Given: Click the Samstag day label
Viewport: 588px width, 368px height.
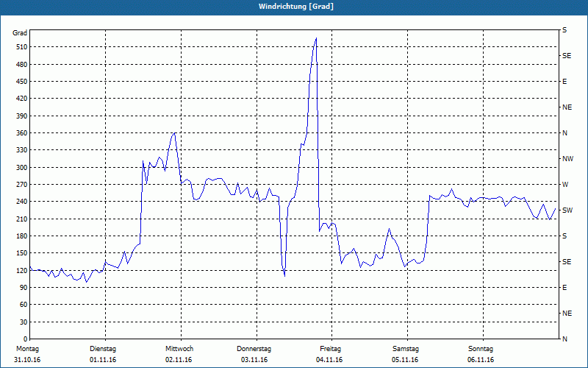Looking at the screenshot, I should [406, 349].
